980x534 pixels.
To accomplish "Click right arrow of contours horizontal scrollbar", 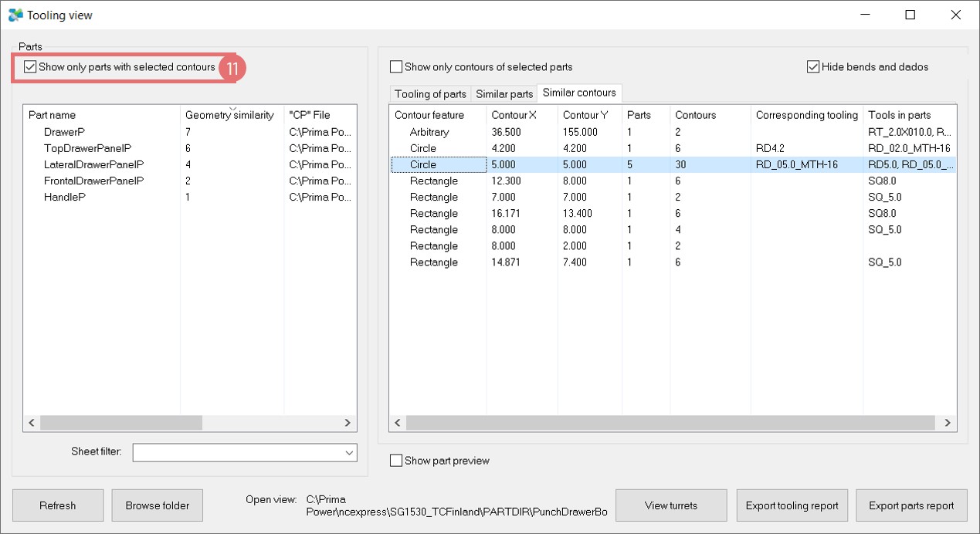I will (948, 423).
